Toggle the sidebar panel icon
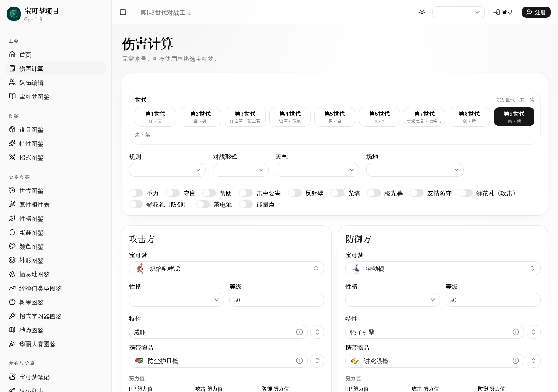558x392 pixels. (x=123, y=12)
